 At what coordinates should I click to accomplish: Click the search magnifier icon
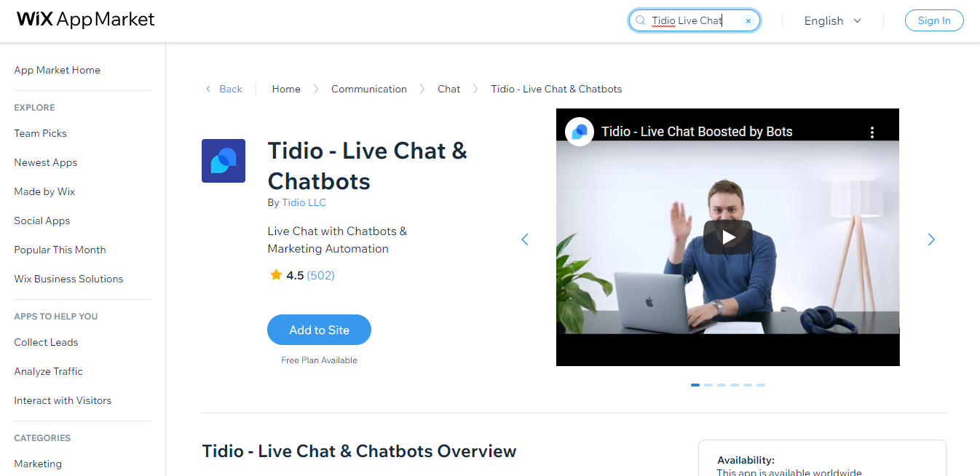pos(641,20)
